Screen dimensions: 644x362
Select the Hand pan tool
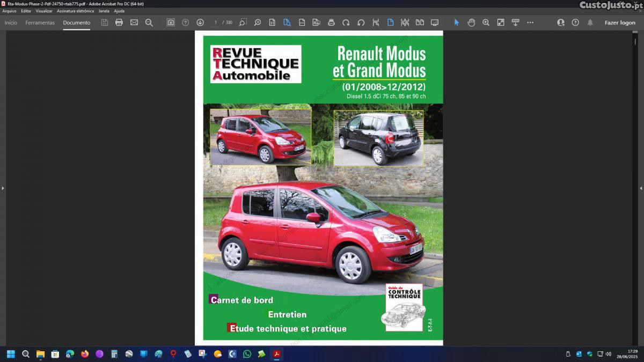click(471, 23)
